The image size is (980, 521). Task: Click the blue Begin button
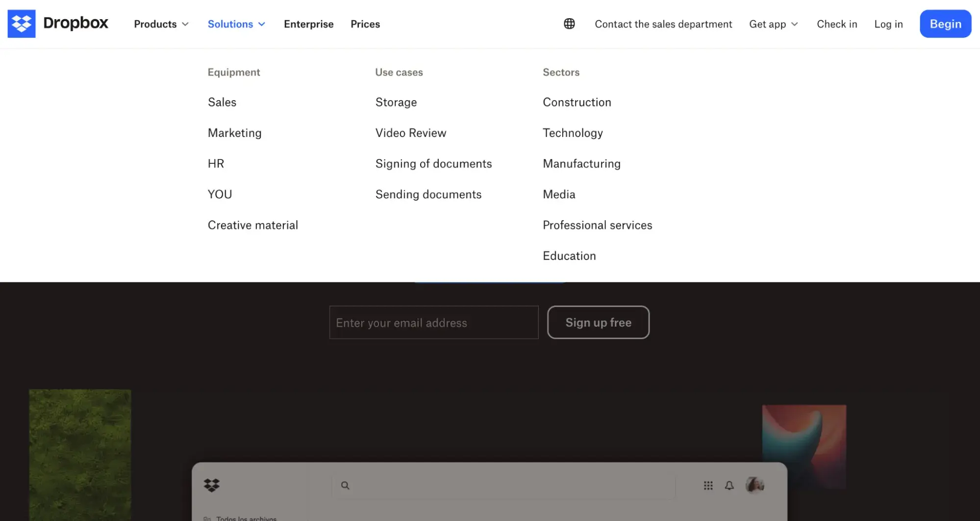pyautogui.click(x=945, y=24)
